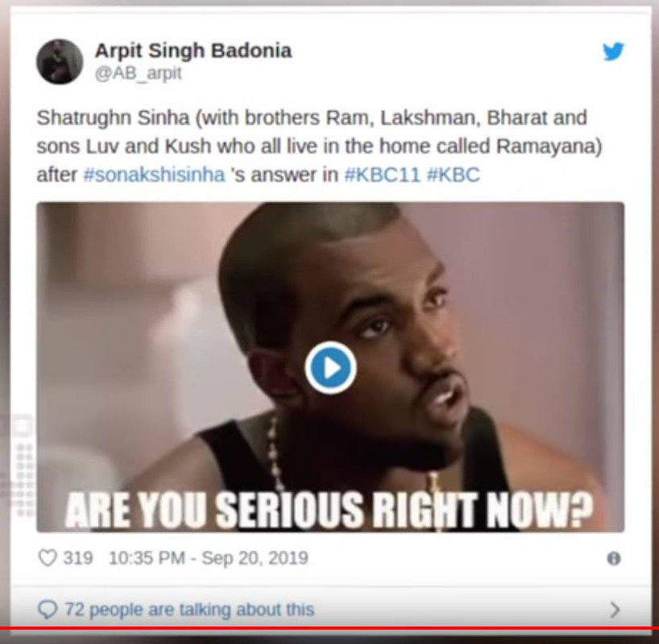The image size is (659, 644).
Task: Visit the @AB_arpit handle
Action: pos(139,73)
